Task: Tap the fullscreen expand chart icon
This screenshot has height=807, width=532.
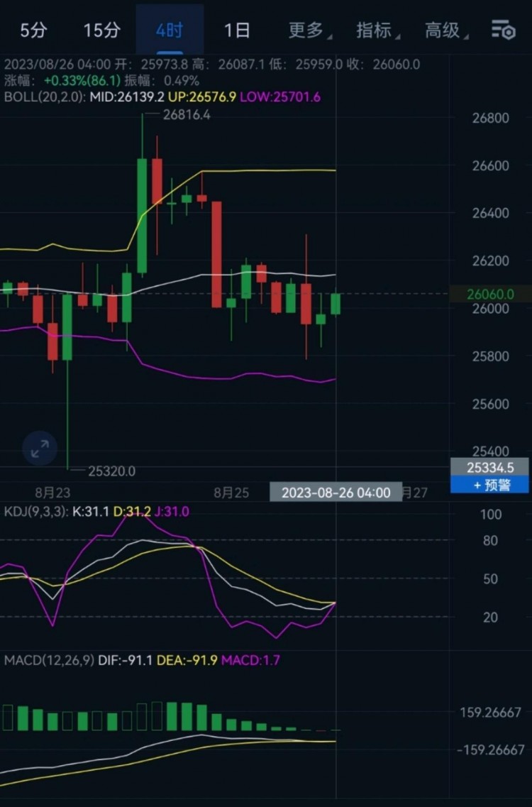Action: [x=40, y=449]
